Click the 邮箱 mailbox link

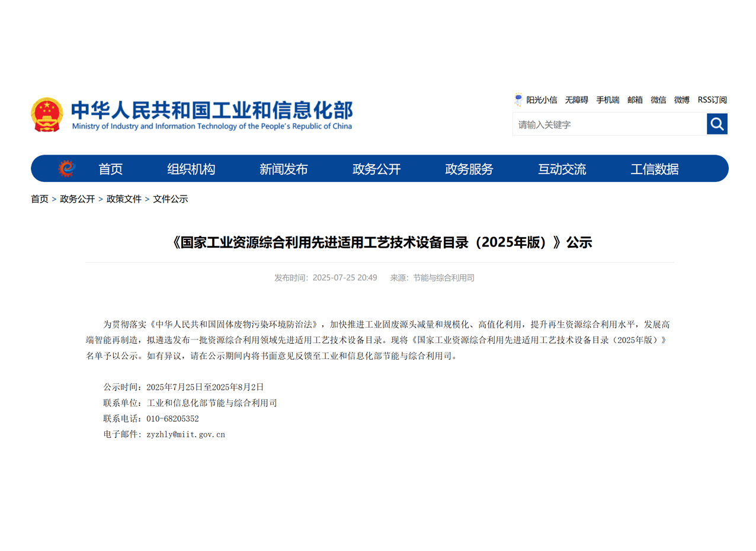635,100
